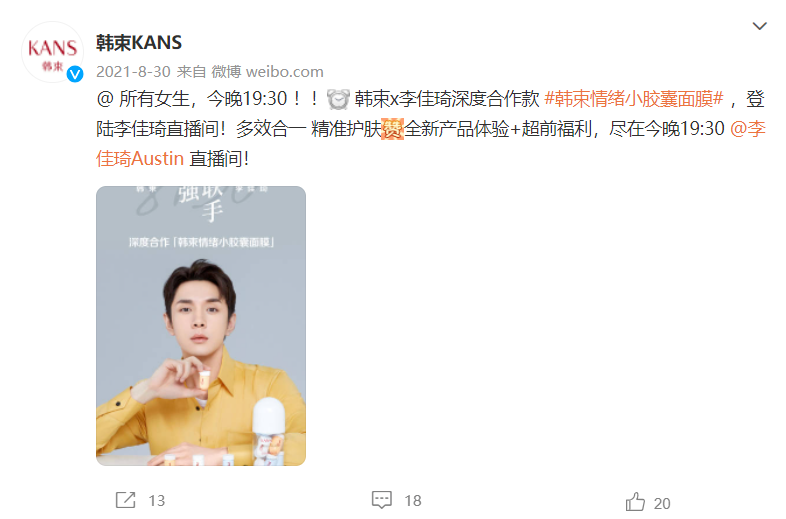Click the orange 赞 emoji in the text
The width and height of the screenshot is (786, 519).
point(392,129)
